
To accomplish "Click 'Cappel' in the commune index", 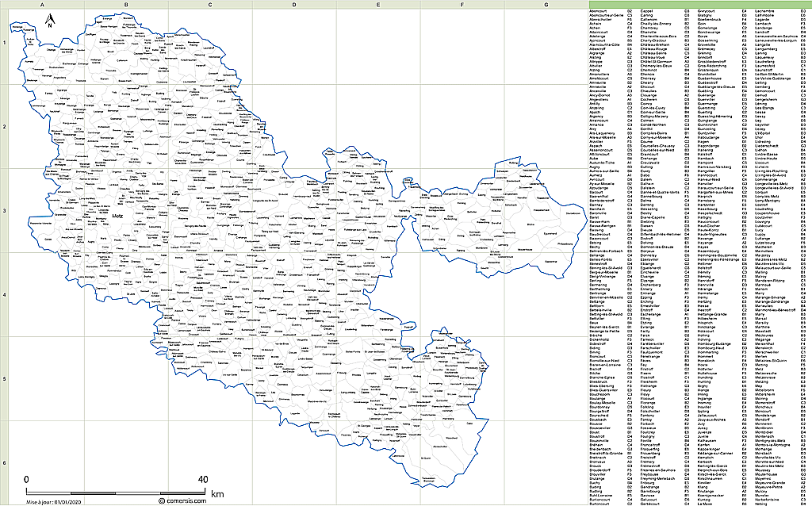I will pyautogui.click(x=647, y=11).
